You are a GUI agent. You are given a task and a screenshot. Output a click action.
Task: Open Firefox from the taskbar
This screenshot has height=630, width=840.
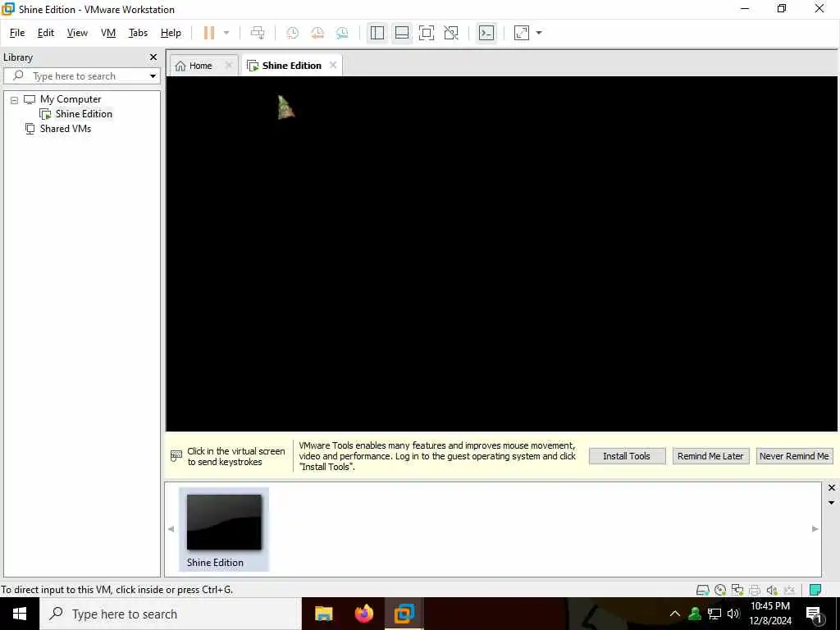click(x=364, y=614)
